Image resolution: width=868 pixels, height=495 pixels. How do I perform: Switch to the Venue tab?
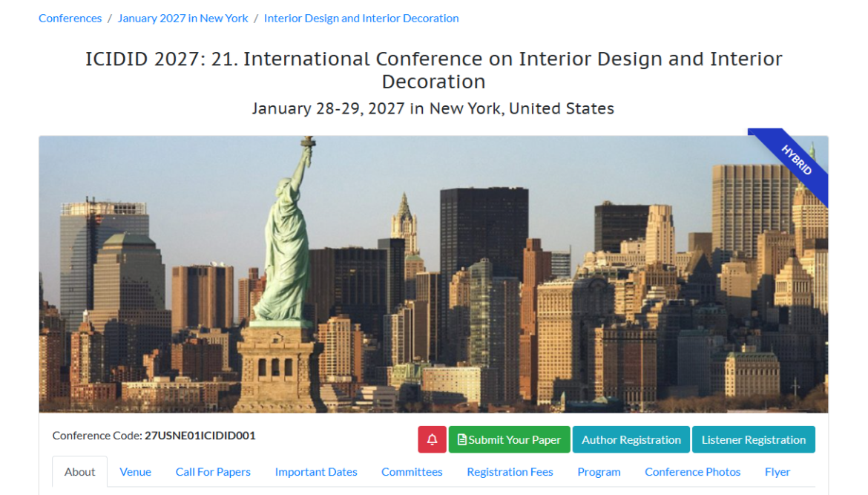pyautogui.click(x=135, y=472)
